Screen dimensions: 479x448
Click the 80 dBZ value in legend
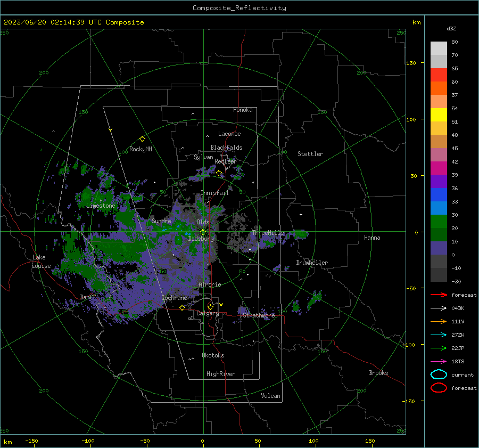pyautogui.click(x=455, y=42)
